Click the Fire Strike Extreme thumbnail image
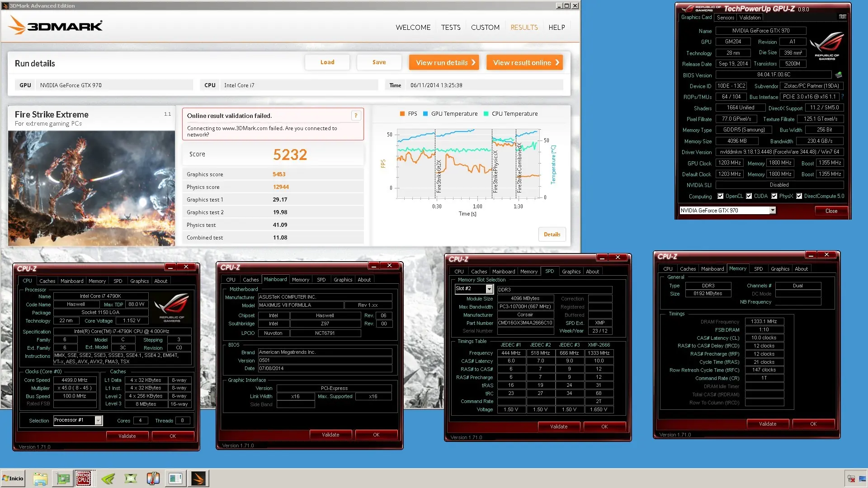Screen dimensions: 868x488 coord(91,188)
